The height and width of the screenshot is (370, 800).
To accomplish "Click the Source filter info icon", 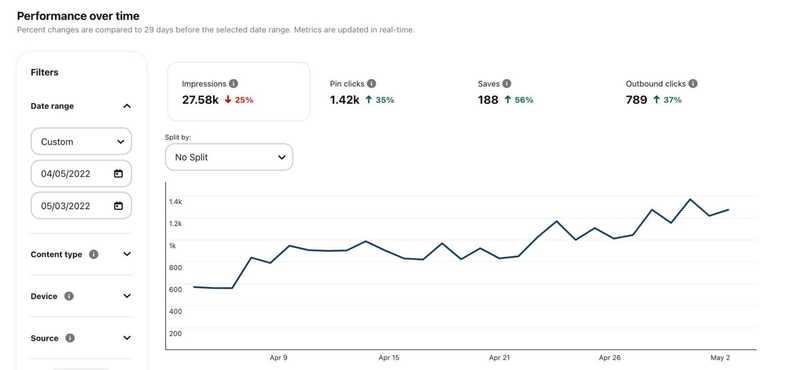I will [70, 338].
